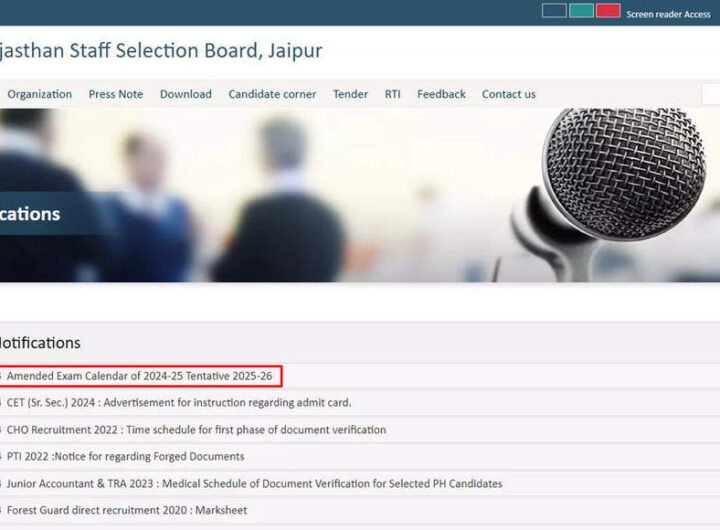The width and height of the screenshot is (720, 530).
Task: View Forest Guard direct recruitment 2020 Marksheet
Action: 127,511
